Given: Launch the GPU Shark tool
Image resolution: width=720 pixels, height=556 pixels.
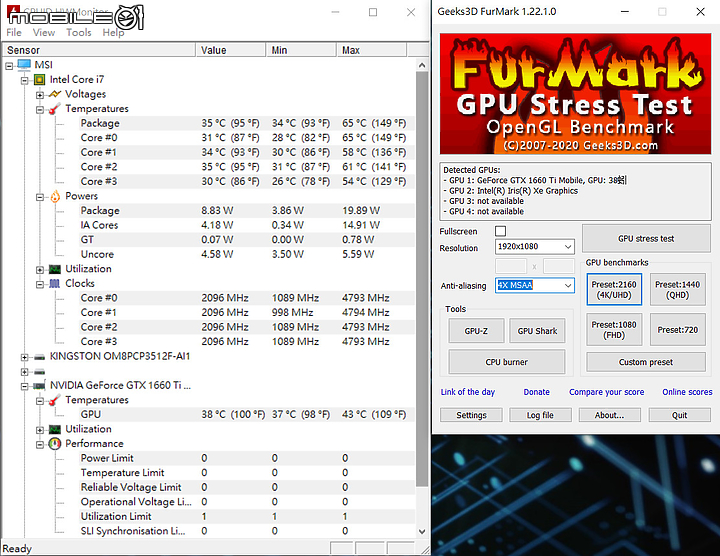Looking at the screenshot, I should 537,331.
